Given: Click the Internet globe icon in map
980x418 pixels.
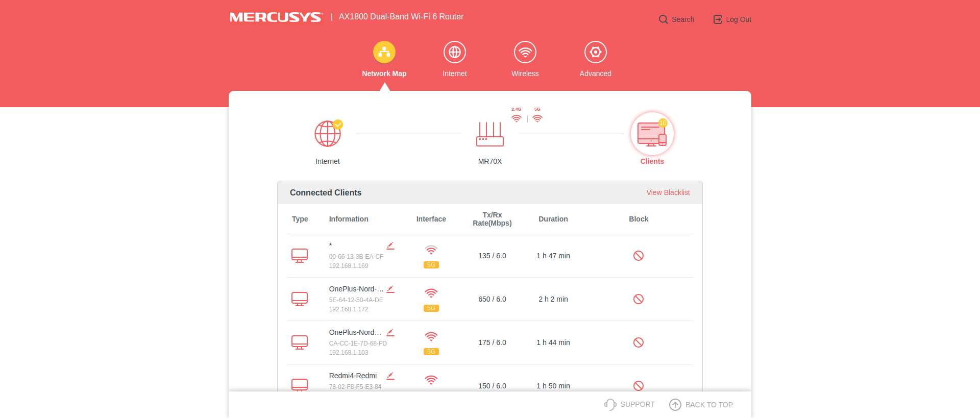Looking at the screenshot, I should click(x=328, y=134).
